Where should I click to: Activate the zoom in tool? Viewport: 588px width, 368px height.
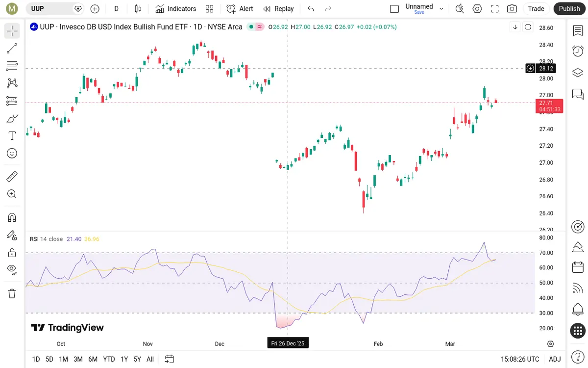coord(12,194)
